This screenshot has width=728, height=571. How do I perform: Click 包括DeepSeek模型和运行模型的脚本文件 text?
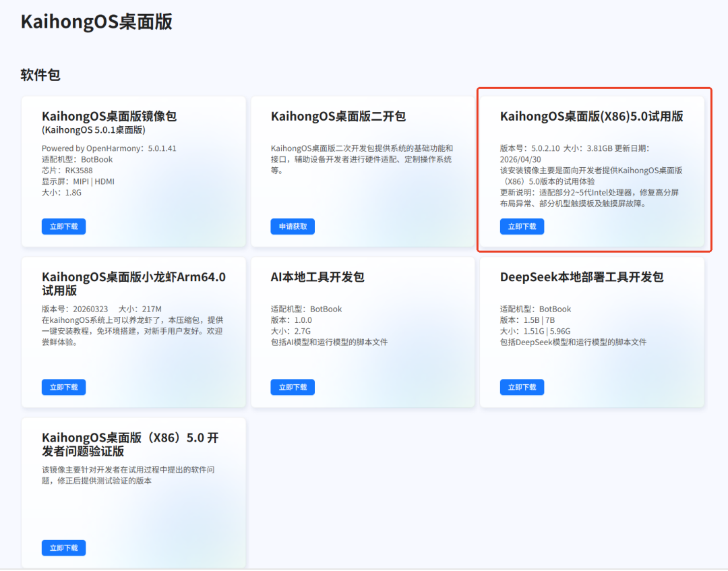pos(573,342)
